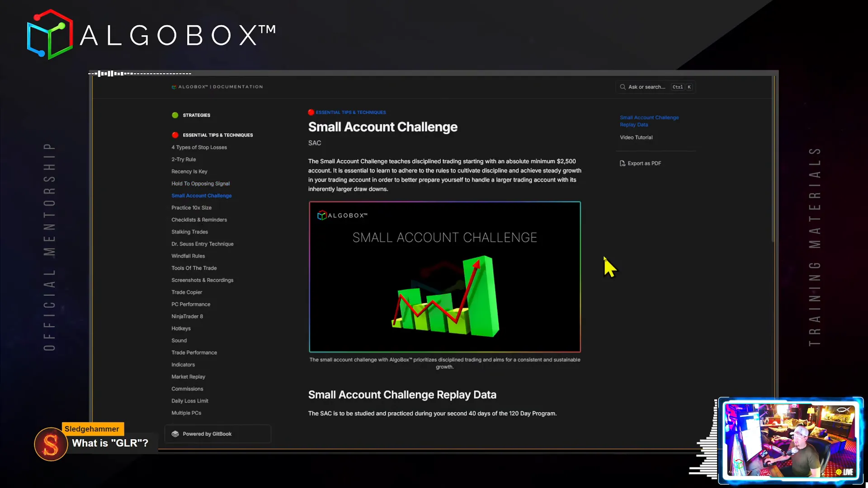This screenshot has width=868, height=488.
Task: Open the Hotkeys page
Action: (181, 328)
